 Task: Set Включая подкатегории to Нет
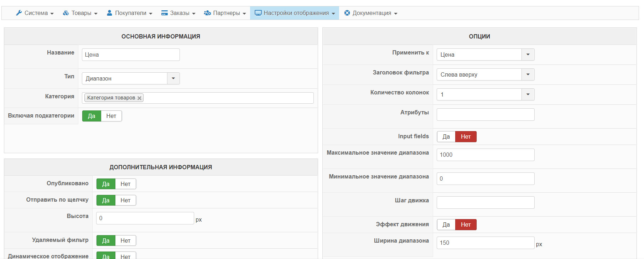(111, 116)
